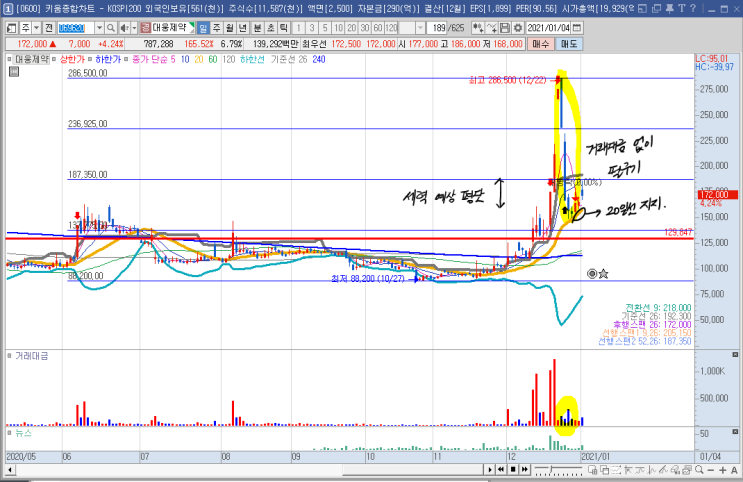Select the 초 second chart period
This screenshot has height=482, width=743.
pyautogui.click(x=271, y=28)
